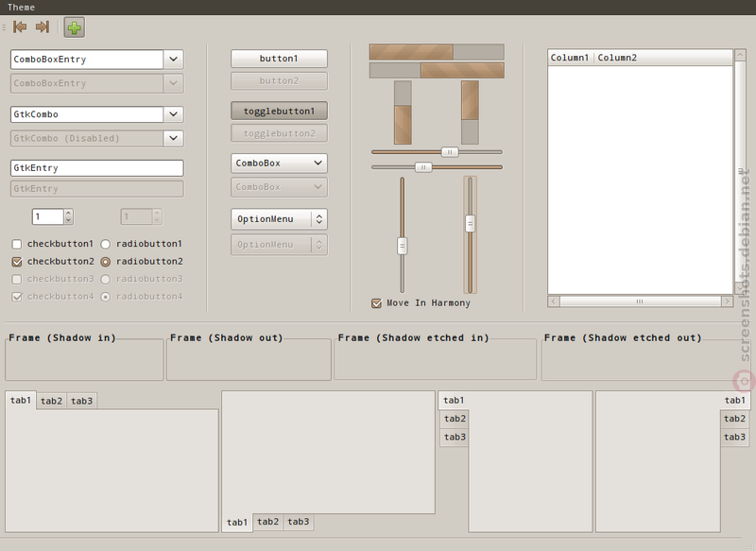Click the list's horizontal scrollbar thumb
The image size is (756, 551).
point(640,301)
